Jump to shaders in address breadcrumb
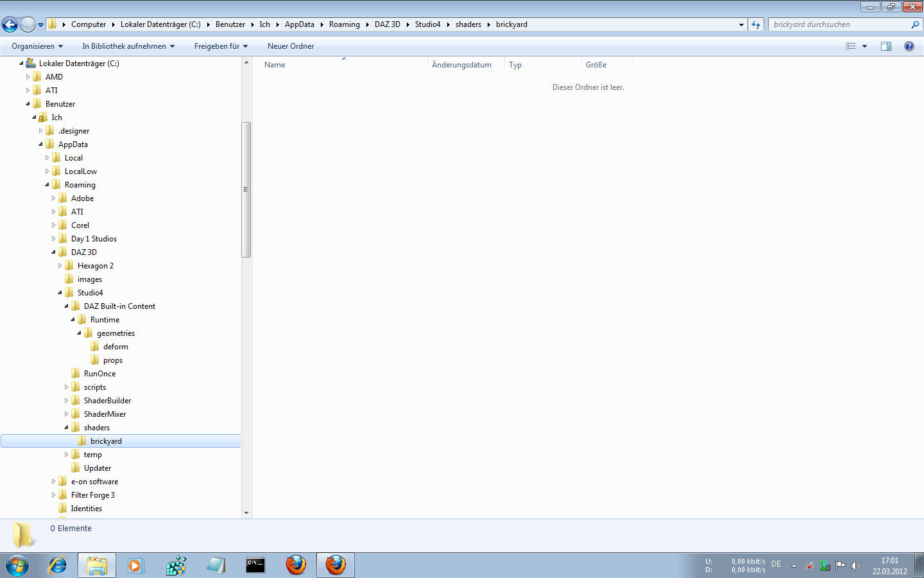Viewport: 924px width, 578px height. point(468,24)
